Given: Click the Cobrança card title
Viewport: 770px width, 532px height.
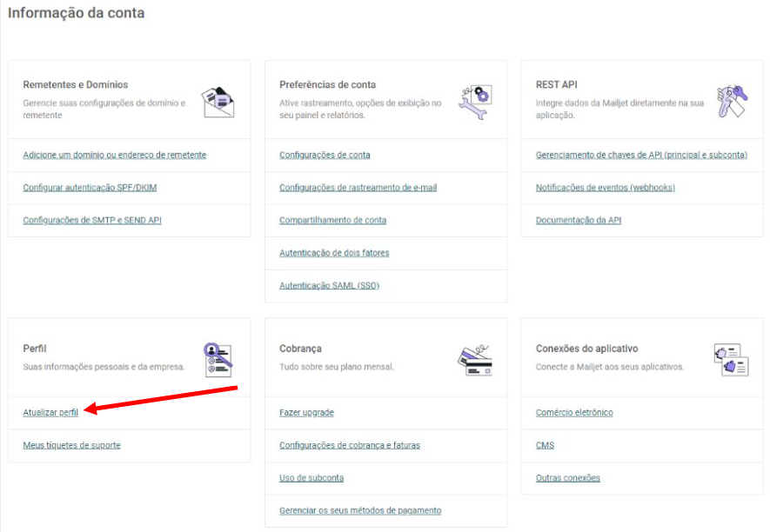Looking at the screenshot, I should tap(300, 349).
